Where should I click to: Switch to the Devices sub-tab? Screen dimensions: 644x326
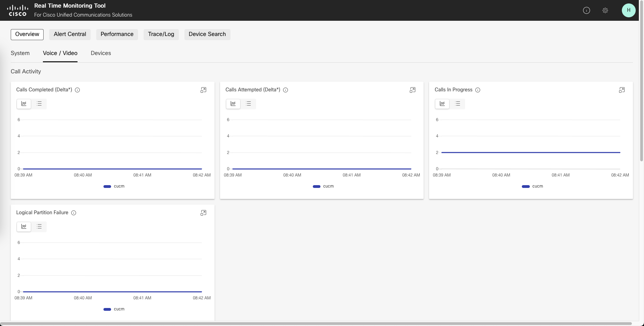101,53
